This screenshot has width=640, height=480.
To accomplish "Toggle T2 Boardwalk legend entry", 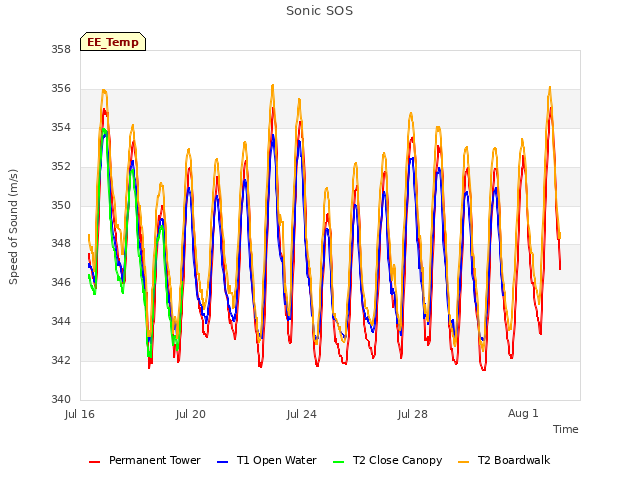I will (504, 460).
